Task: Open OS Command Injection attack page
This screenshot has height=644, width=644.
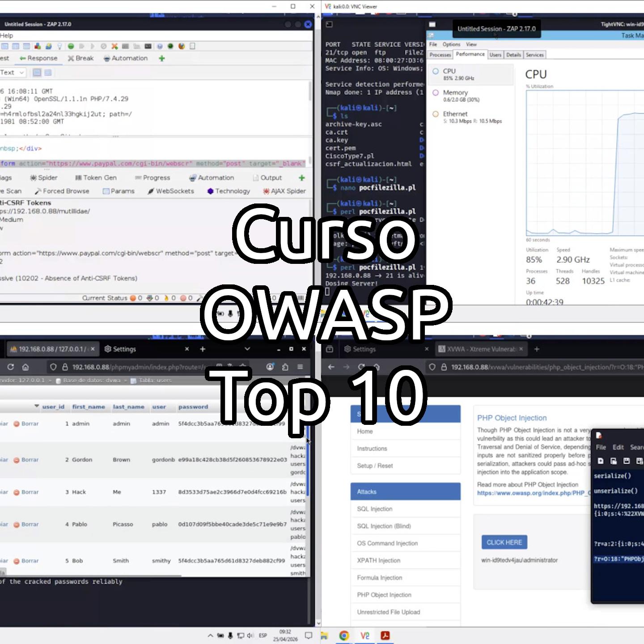Action: [406, 543]
